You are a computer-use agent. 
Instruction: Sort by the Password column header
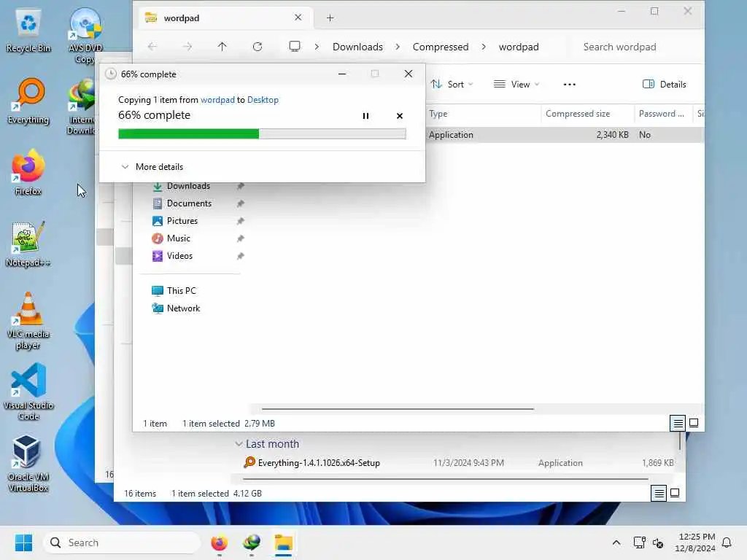[x=662, y=114]
